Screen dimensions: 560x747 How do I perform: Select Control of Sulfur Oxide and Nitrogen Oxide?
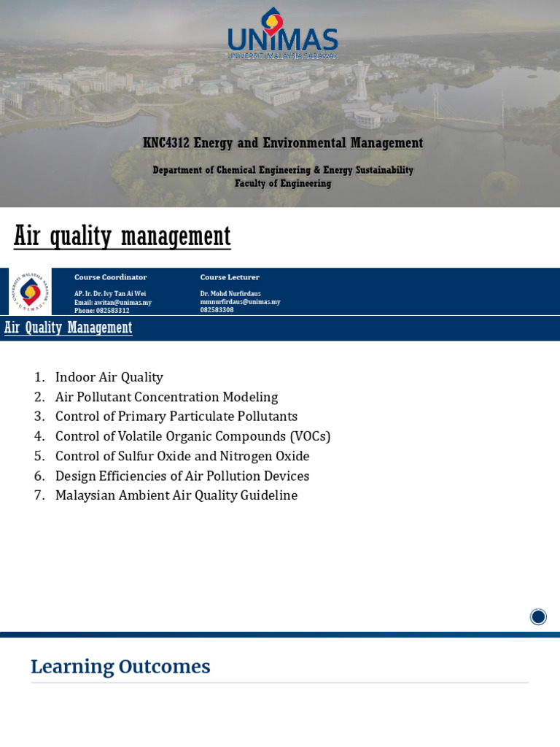pos(182,456)
